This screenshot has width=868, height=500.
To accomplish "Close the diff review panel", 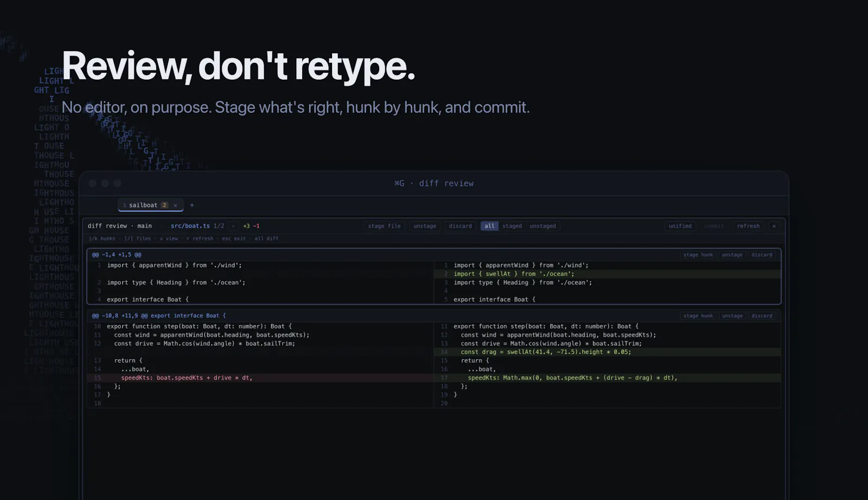I will coord(774,226).
